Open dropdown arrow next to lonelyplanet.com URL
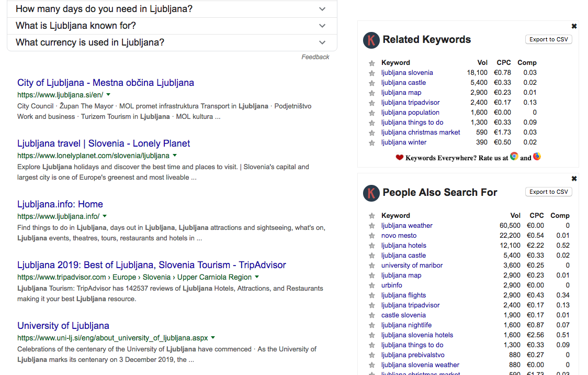 175,156
